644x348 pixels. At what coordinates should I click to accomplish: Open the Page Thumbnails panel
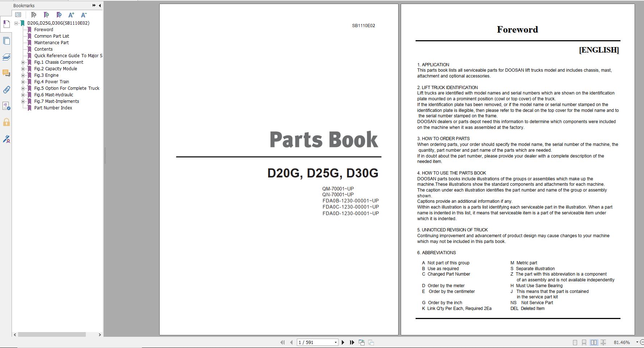pos(6,41)
